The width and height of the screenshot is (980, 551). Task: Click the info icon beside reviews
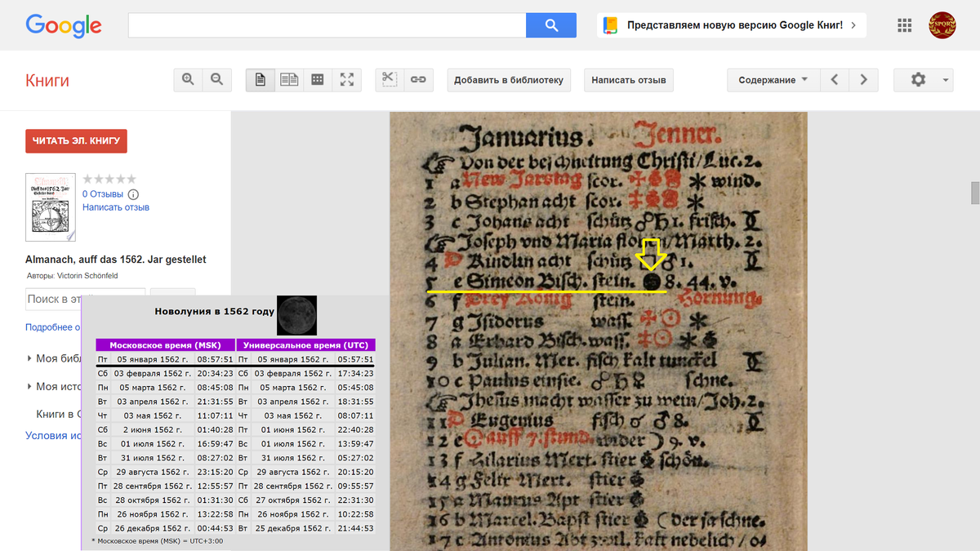tap(133, 194)
